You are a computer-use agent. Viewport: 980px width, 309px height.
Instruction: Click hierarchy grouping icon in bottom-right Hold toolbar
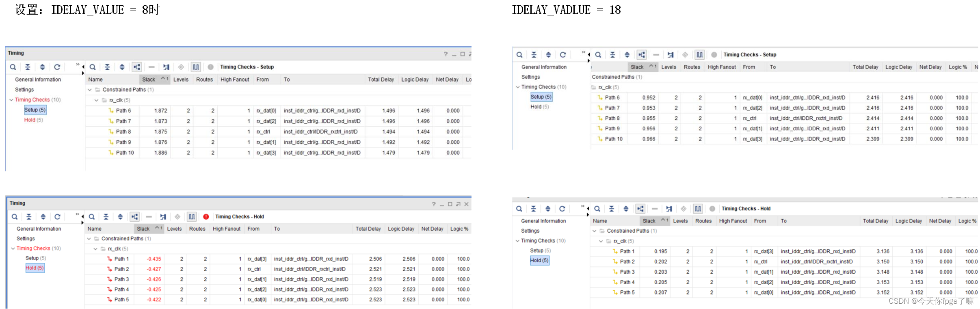(640, 209)
